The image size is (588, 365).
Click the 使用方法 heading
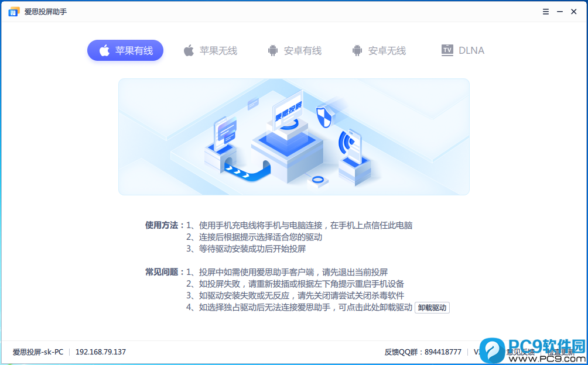pos(165,225)
